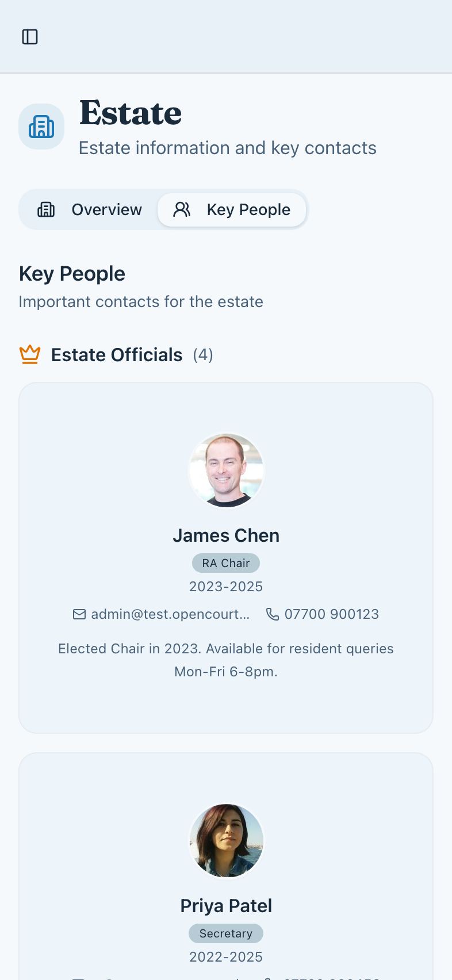Image resolution: width=452 pixels, height=980 pixels.
Task: Click the building icon inside the Overview tab
Action: 46,209
